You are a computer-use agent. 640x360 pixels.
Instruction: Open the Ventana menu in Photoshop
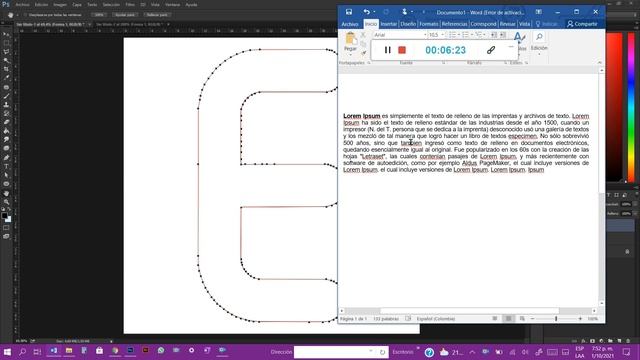173,4
